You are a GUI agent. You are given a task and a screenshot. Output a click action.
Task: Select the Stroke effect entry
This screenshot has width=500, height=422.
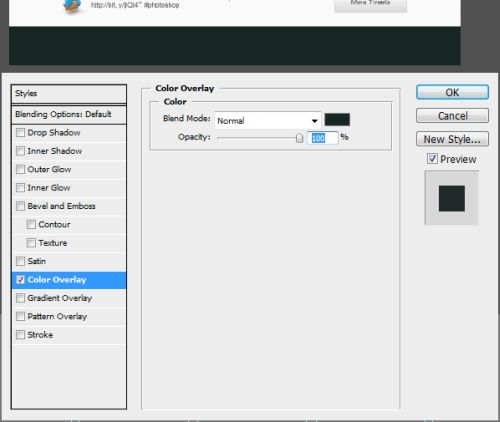69,335
